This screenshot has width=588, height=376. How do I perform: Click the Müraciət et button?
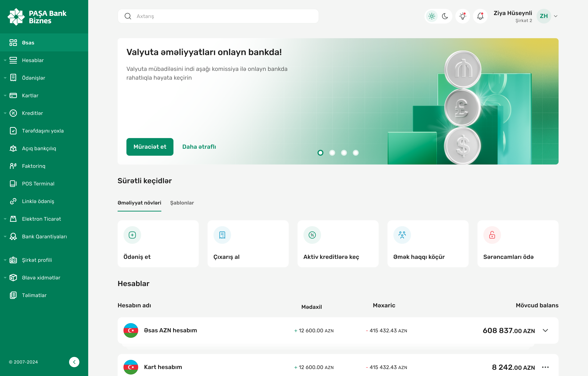point(150,147)
